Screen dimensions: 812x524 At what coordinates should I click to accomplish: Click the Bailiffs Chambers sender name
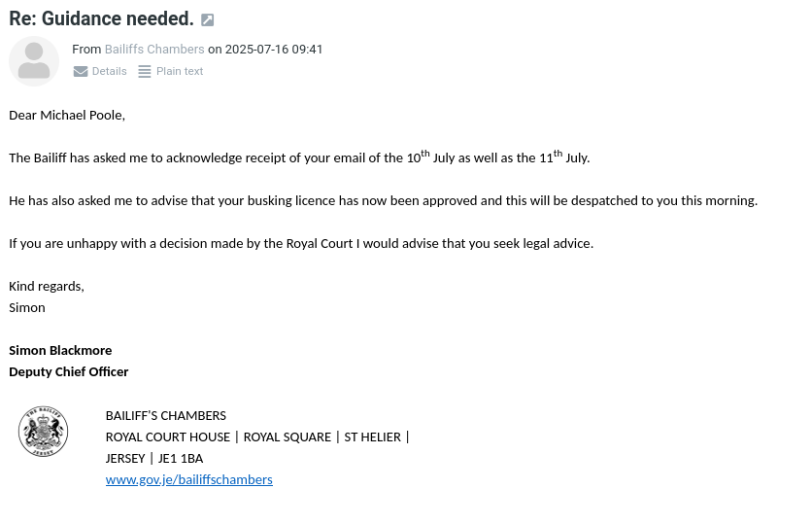tap(154, 50)
